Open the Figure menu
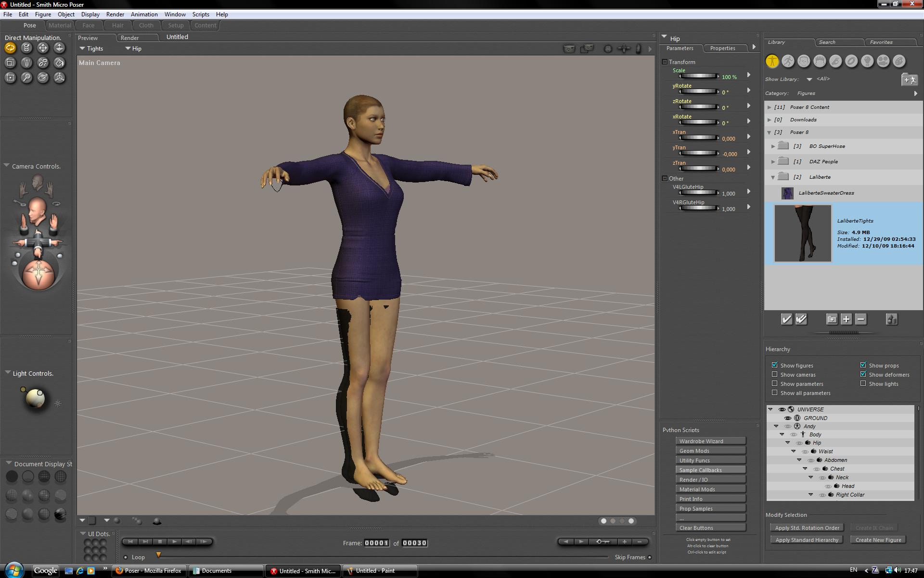Screen dimensions: 924x578 [43, 14]
